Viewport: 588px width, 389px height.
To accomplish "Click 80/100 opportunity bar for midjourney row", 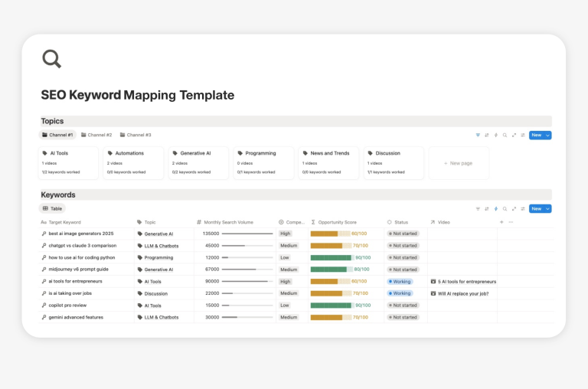I will (x=332, y=270).
